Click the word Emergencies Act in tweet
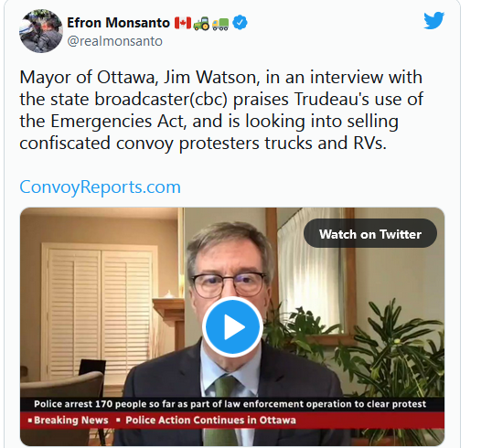This screenshot has height=448, width=492. [x=118, y=121]
